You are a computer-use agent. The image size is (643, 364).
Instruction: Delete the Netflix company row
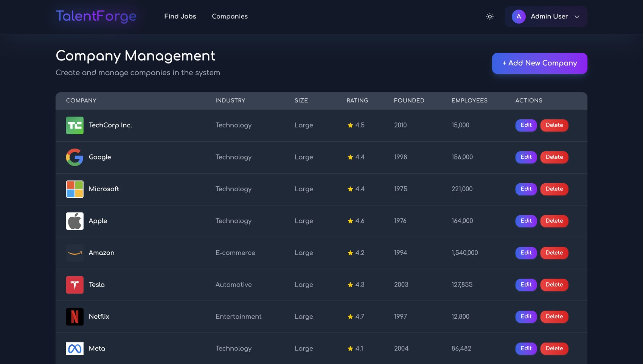554,316
